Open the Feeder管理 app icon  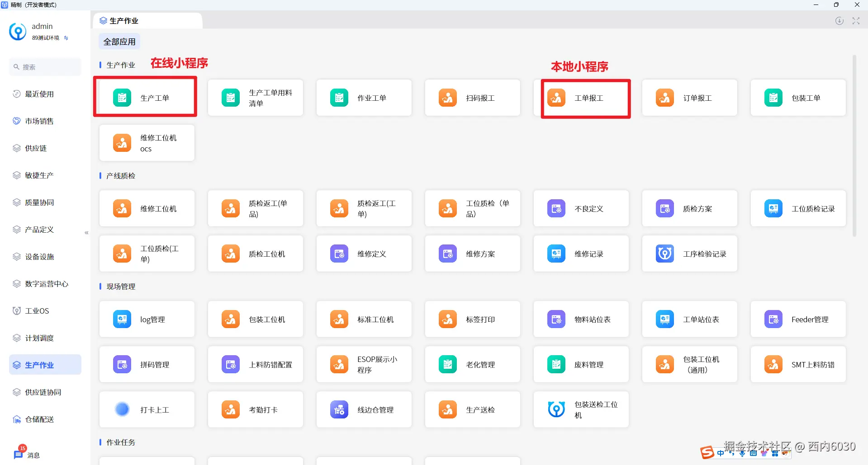pyautogui.click(x=773, y=319)
